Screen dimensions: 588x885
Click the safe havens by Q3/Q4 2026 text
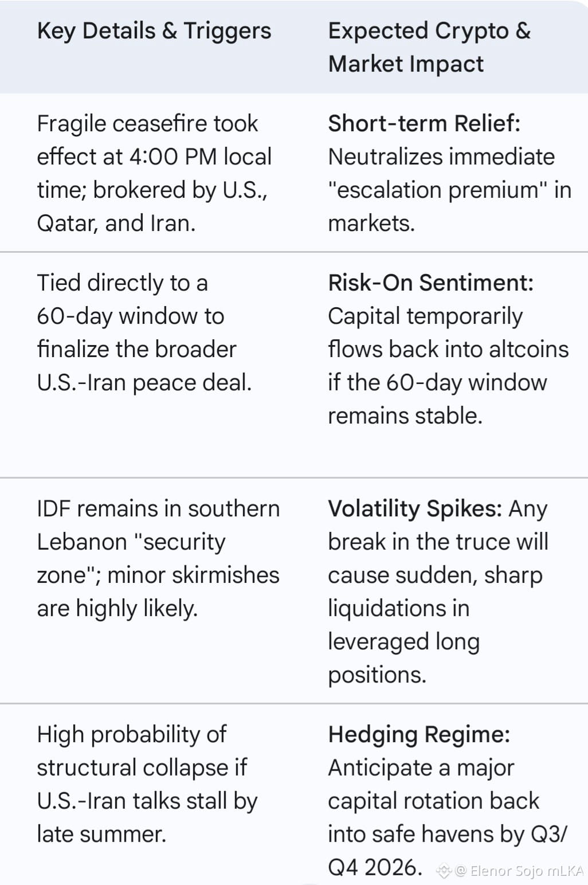(x=448, y=851)
